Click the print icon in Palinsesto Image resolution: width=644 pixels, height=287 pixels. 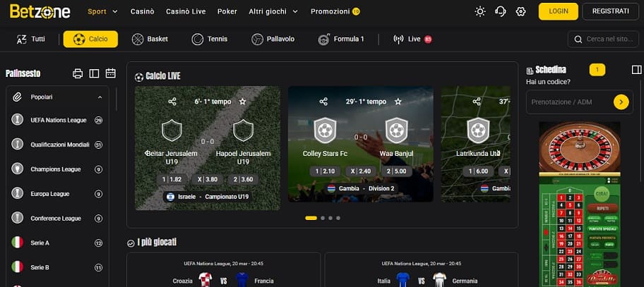[x=78, y=73]
